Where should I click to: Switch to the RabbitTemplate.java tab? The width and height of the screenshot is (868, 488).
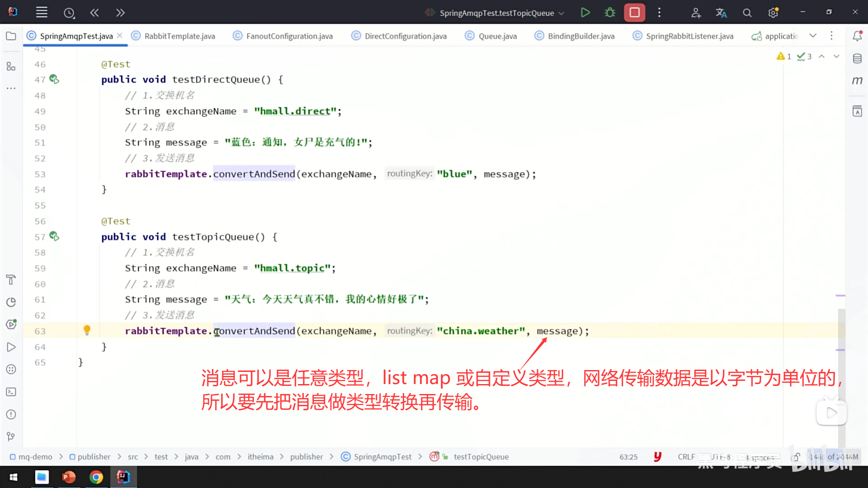coord(179,36)
